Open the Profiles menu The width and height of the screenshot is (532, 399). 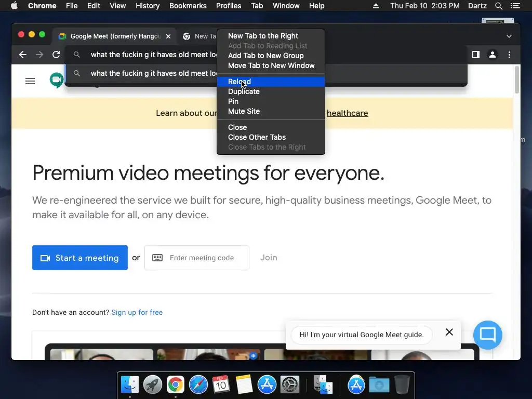pos(229,6)
